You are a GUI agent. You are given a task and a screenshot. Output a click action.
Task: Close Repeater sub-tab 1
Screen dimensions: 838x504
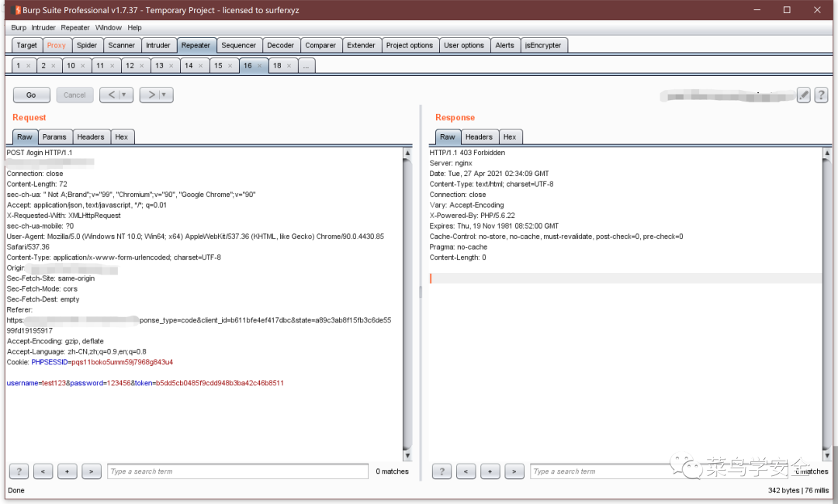pyautogui.click(x=29, y=66)
